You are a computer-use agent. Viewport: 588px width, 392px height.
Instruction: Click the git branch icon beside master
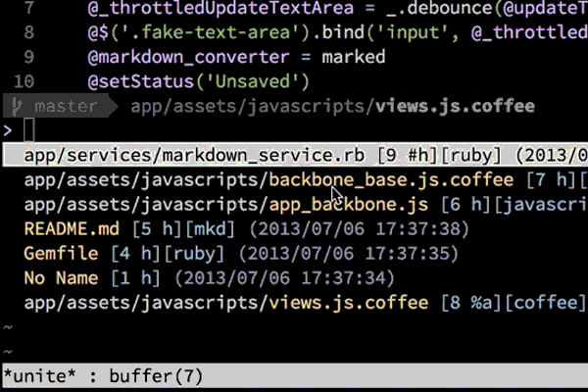click(16, 107)
